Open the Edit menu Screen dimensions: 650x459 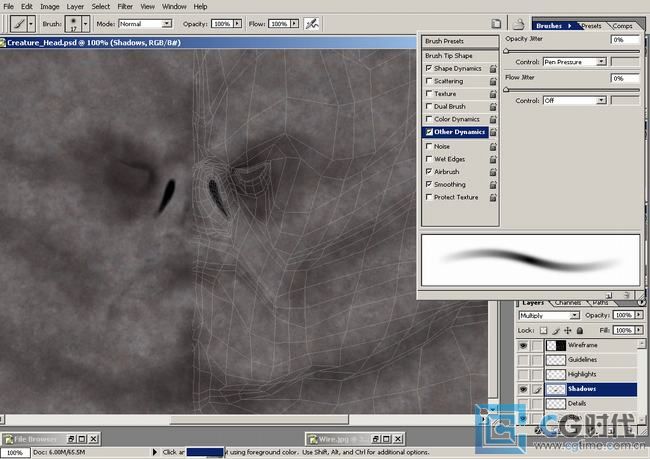coord(27,7)
